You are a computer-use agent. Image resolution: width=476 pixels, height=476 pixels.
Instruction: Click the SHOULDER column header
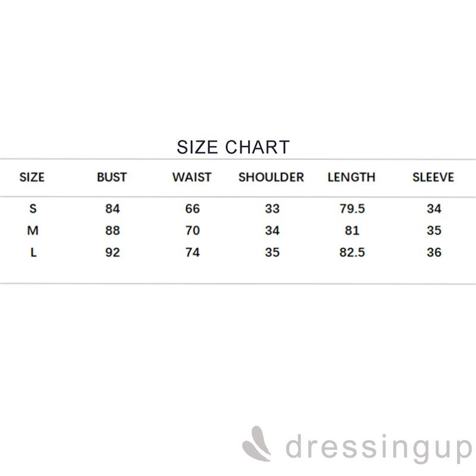[271, 177]
